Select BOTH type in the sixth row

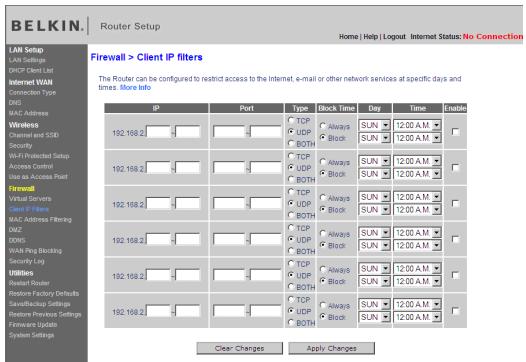[291, 322]
